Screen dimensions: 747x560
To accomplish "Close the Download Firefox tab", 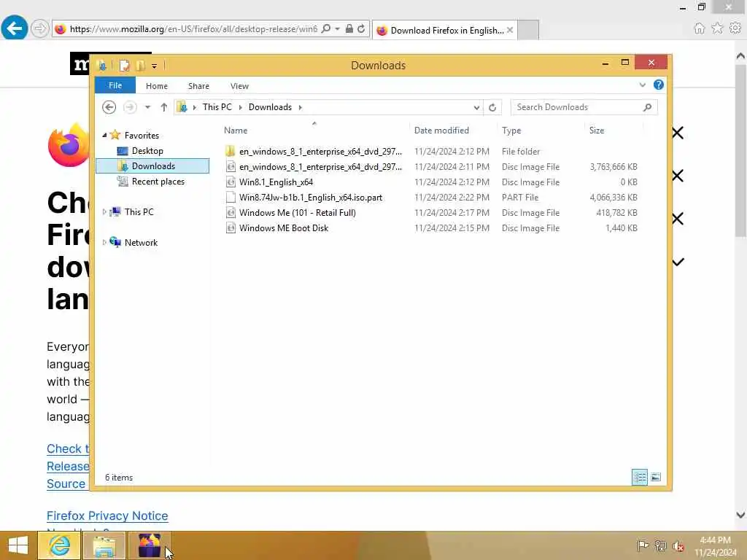I will (510, 30).
